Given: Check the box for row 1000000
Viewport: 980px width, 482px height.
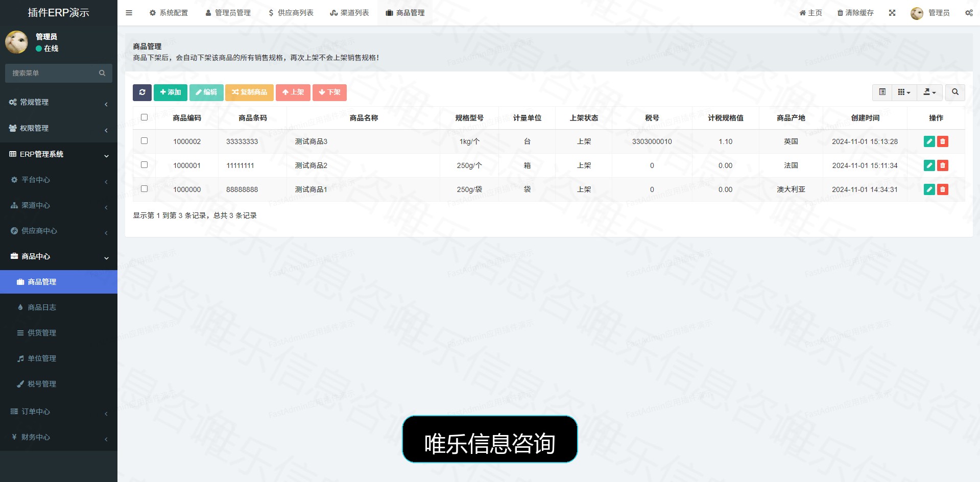Looking at the screenshot, I should 144,189.
